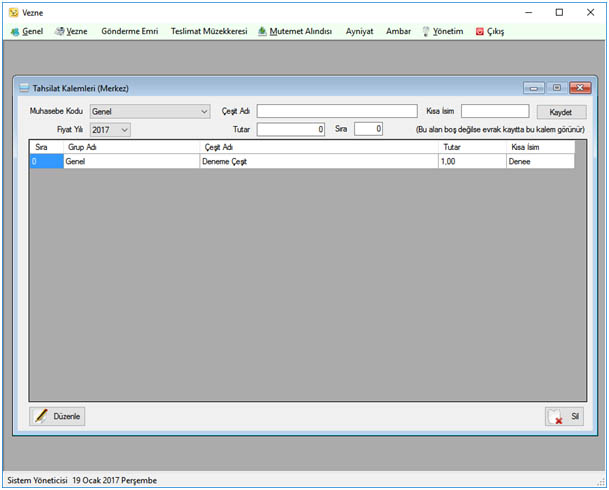The height and width of the screenshot is (490, 609).
Task: Click the Vezne menu icon
Action: (59, 31)
